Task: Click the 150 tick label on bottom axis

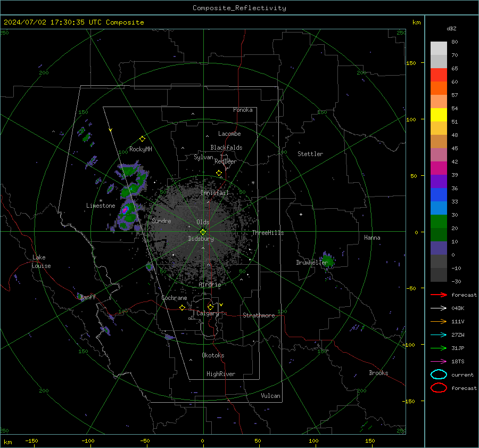Action: [370, 441]
